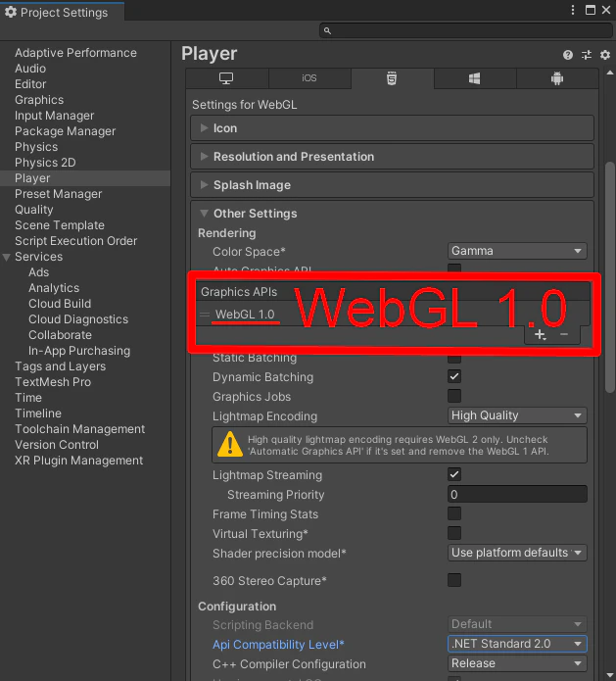Screen dimensions: 616x681
Task: Click the Player panel vertical scrollbar thumb
Action: point(610,277)
